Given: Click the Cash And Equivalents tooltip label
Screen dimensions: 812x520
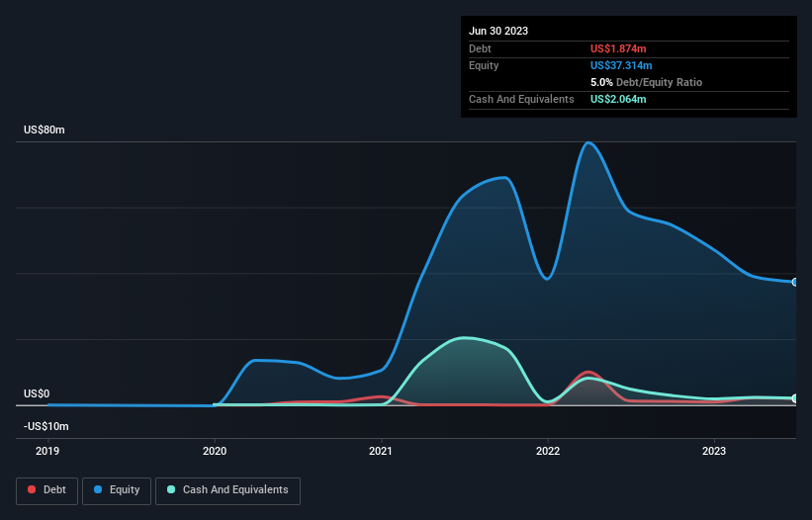Looking at the screenshot, I should (x=521, y=99).
